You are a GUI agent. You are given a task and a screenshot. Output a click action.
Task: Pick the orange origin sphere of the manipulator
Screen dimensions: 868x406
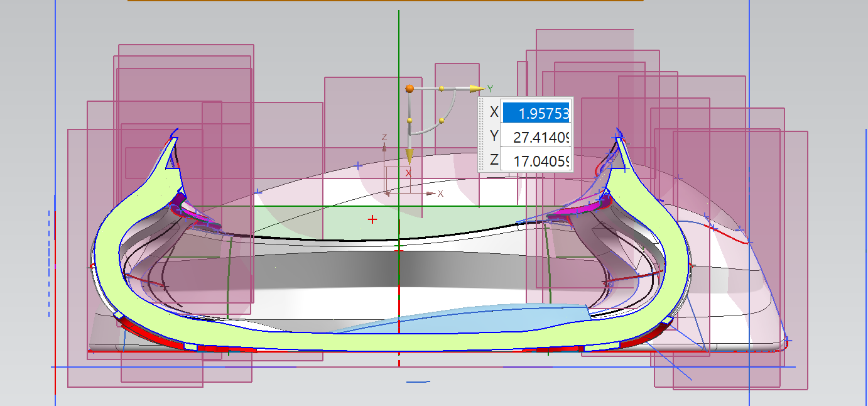[410, 89]
